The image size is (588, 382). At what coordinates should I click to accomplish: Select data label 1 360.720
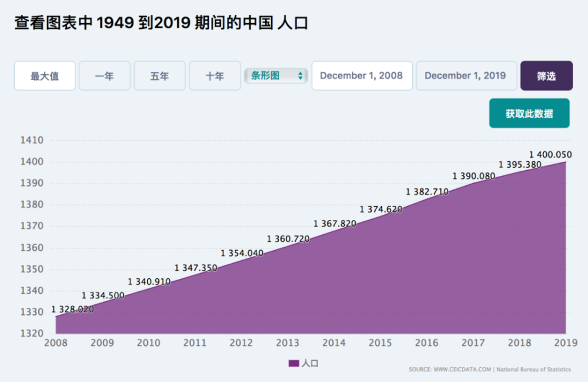[x=288, y=239]
